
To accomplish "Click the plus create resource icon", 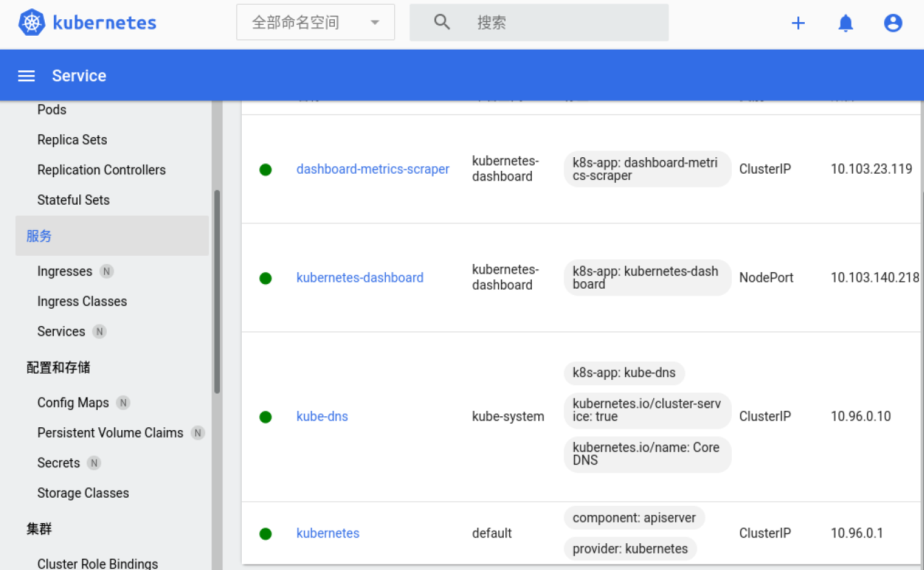I will click(x=798, y=23).
